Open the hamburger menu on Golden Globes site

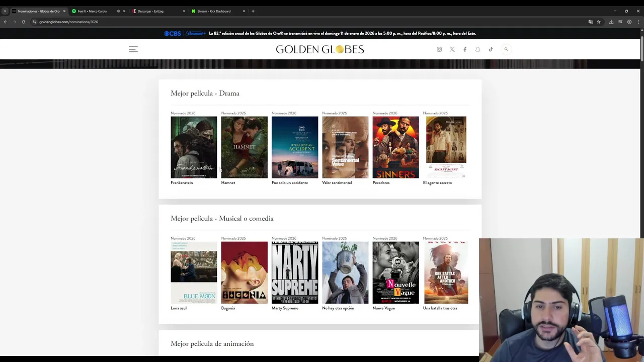click(133, 49)
